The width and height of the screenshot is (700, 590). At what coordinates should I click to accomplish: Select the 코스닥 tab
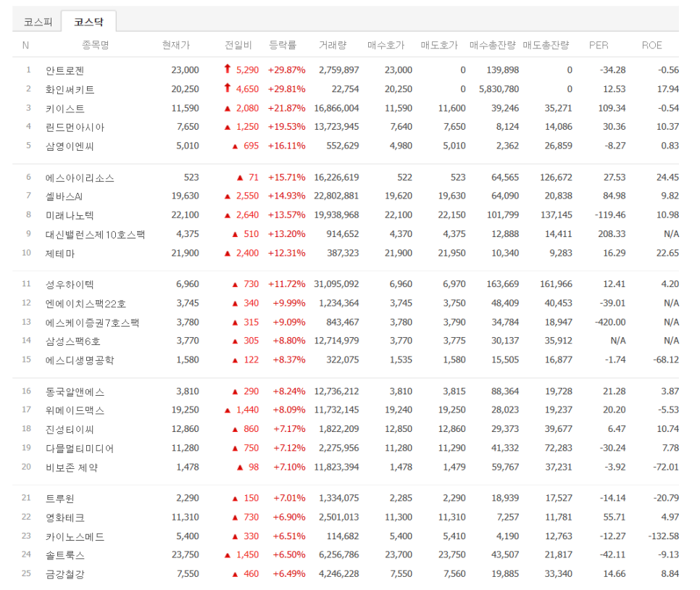pyautogui.click(x=88, y=22)
